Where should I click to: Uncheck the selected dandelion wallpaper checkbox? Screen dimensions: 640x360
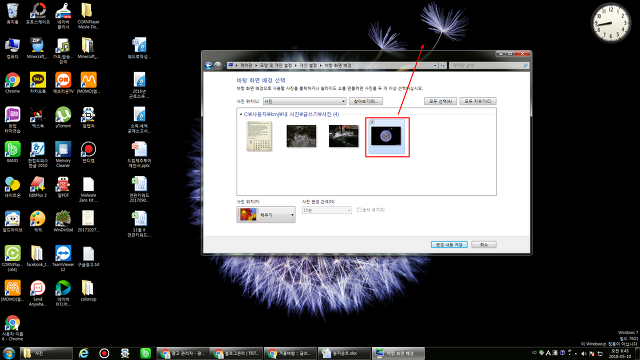coord(372,122)
